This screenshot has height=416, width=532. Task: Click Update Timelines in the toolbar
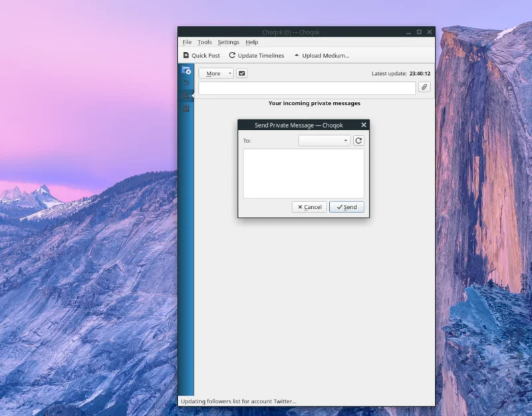coord(257,55)
